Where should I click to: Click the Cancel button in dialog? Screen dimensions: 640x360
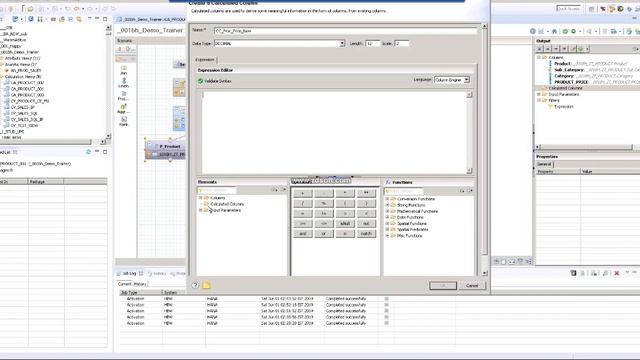(x=472, y=286)
